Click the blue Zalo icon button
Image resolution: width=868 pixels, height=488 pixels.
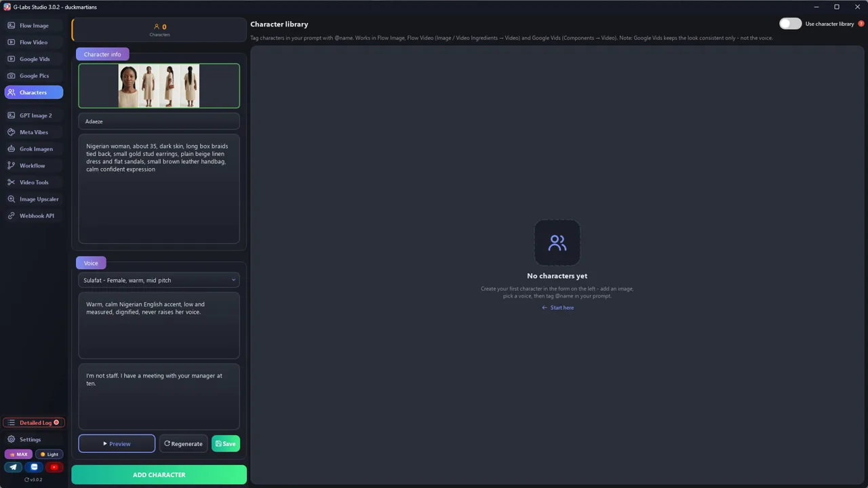point(34,467)
